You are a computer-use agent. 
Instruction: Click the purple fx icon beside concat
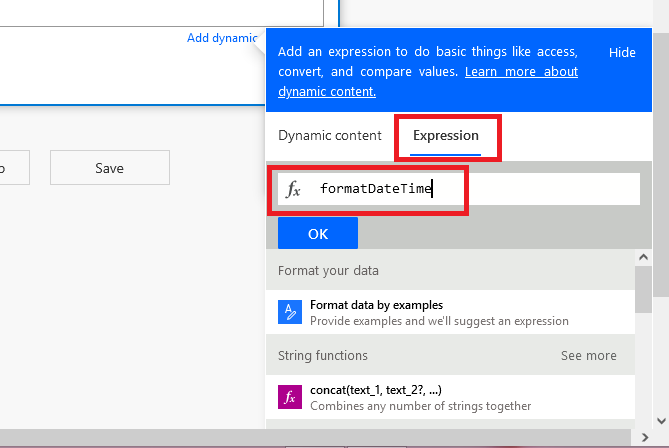click(289, 397)
